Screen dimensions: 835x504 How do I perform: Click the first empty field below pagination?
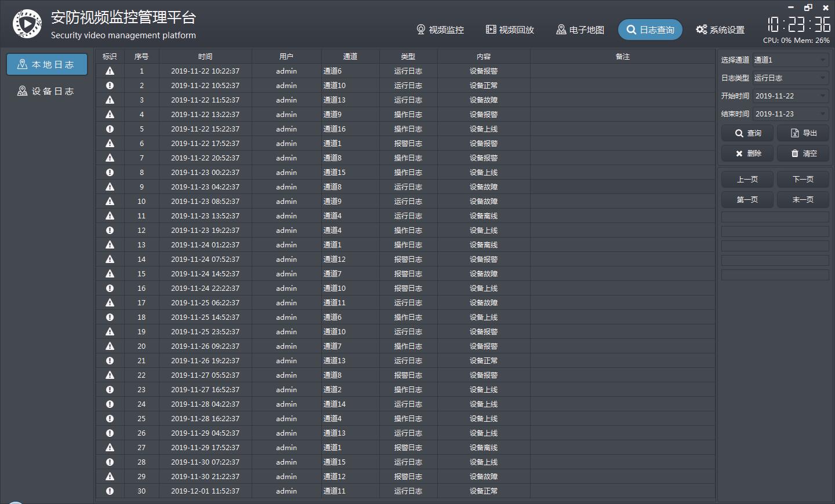click(x=775, y=217)
